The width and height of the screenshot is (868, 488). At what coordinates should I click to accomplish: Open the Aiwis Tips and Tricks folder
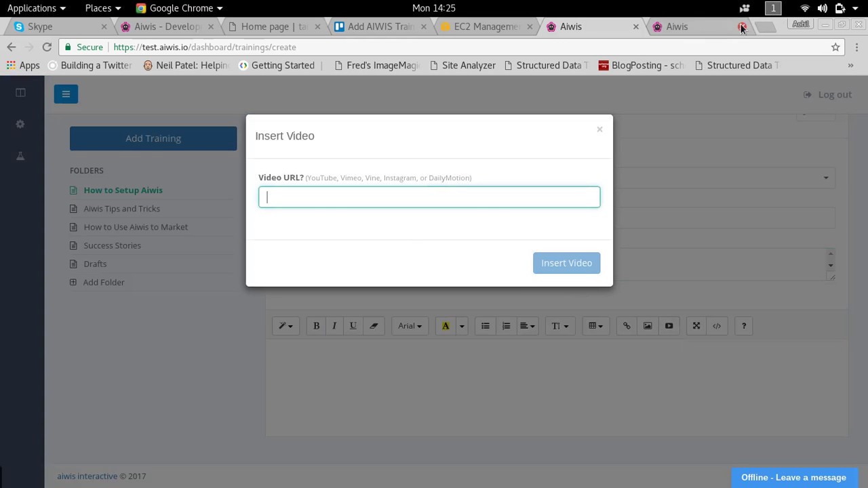coord(121,209)
